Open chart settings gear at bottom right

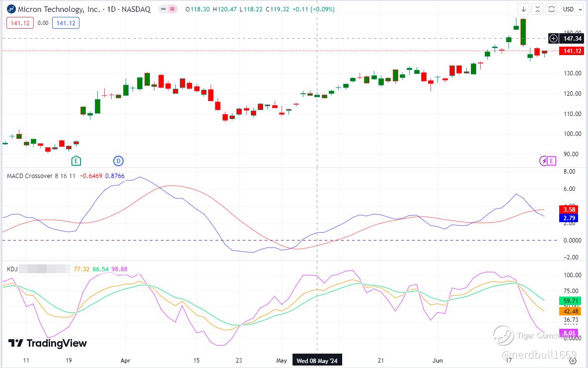tap(573, 361)
